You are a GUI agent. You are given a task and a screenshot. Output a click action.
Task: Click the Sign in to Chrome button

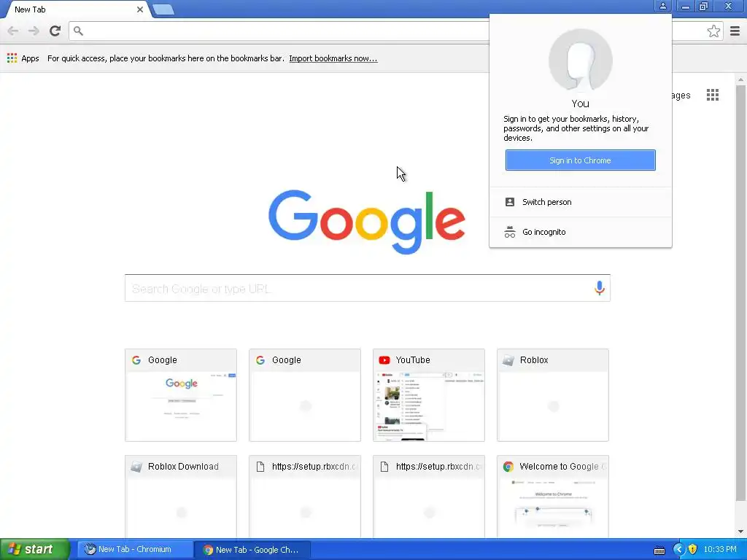580,160
